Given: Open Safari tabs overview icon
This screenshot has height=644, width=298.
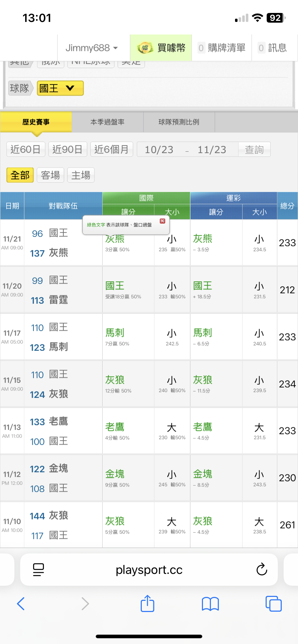Looking at the screenshot, I should click(x=273, y=604).
